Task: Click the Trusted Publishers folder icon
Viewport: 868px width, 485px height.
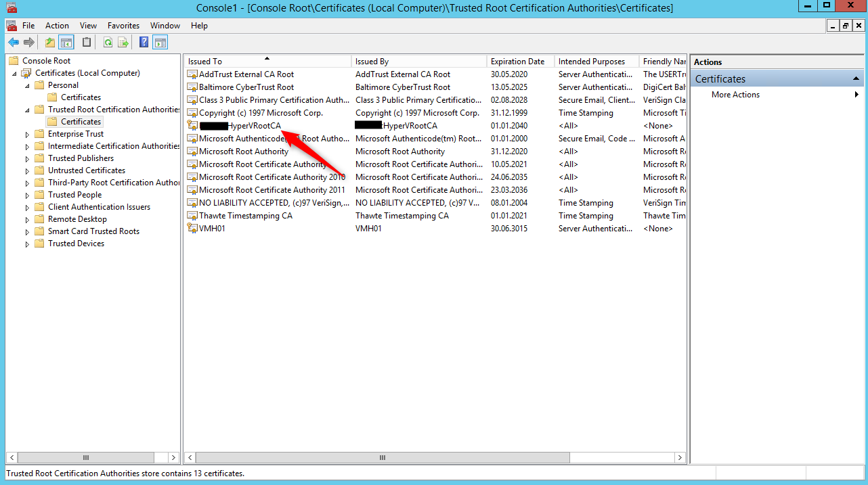Action: coord(40,158)
